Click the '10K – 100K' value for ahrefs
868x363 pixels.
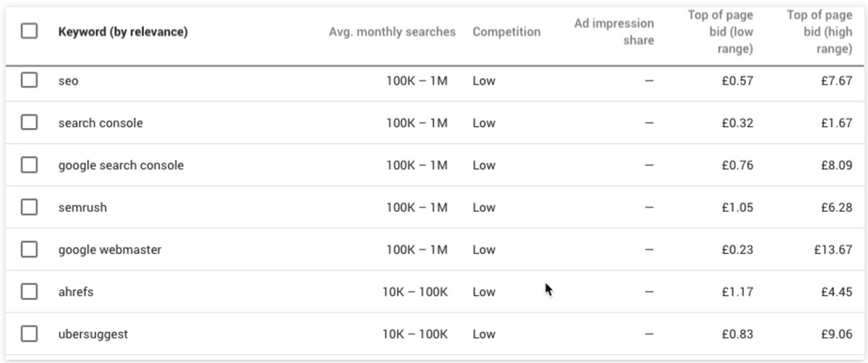tap(415, 292)
